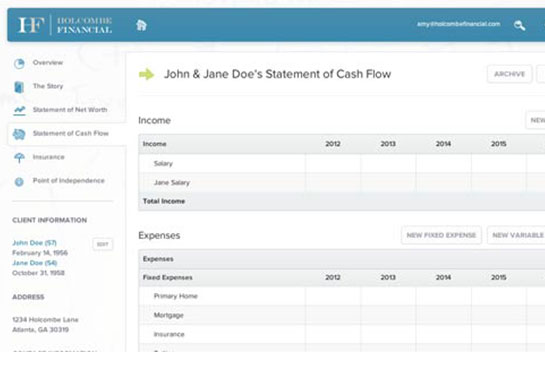Click the 2012 Income column header
Screen dimensions: 545x370
[333, 144]
